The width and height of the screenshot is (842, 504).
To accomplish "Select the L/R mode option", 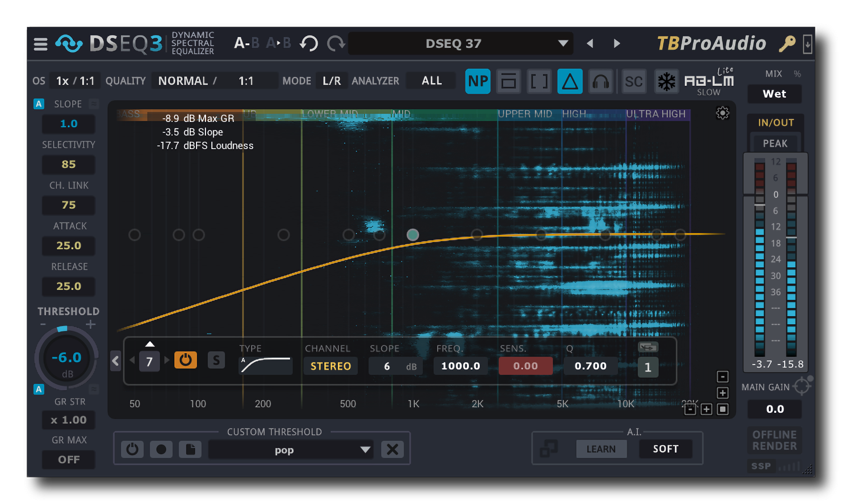I will (331, 80).
